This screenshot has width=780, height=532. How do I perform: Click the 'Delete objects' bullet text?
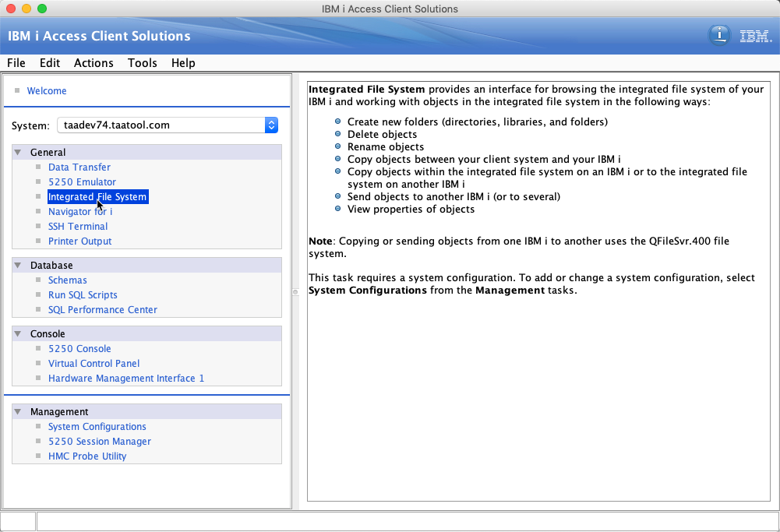point(382,134)
